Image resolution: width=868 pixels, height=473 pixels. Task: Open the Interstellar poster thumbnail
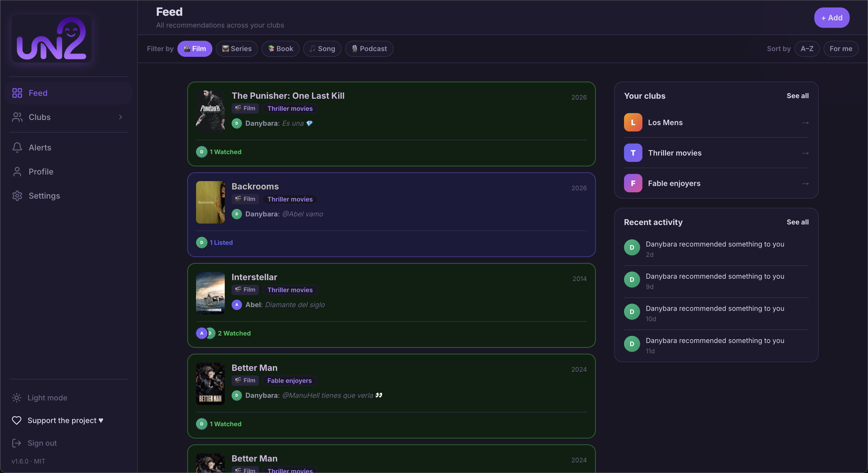pos(210,293)
